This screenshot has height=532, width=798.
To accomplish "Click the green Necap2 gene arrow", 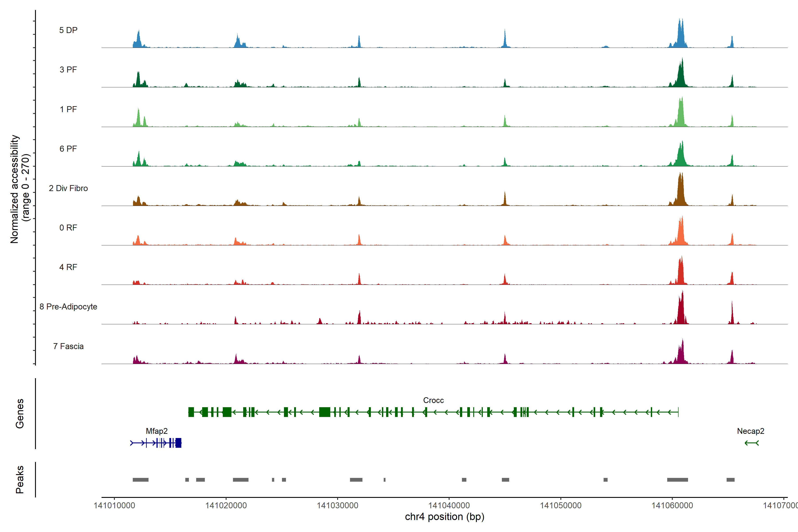I will point(751,443).
